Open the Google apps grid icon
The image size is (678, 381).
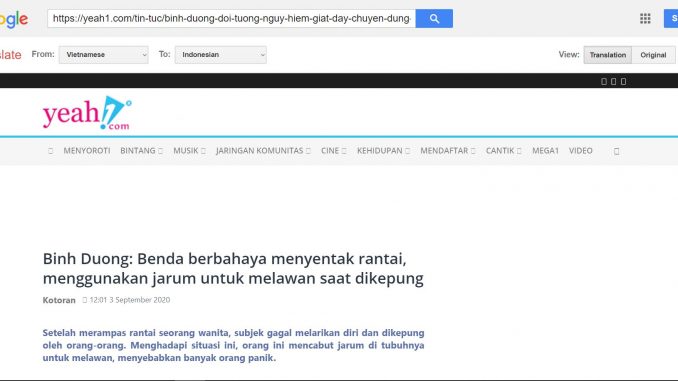click(x=645, y=19)
